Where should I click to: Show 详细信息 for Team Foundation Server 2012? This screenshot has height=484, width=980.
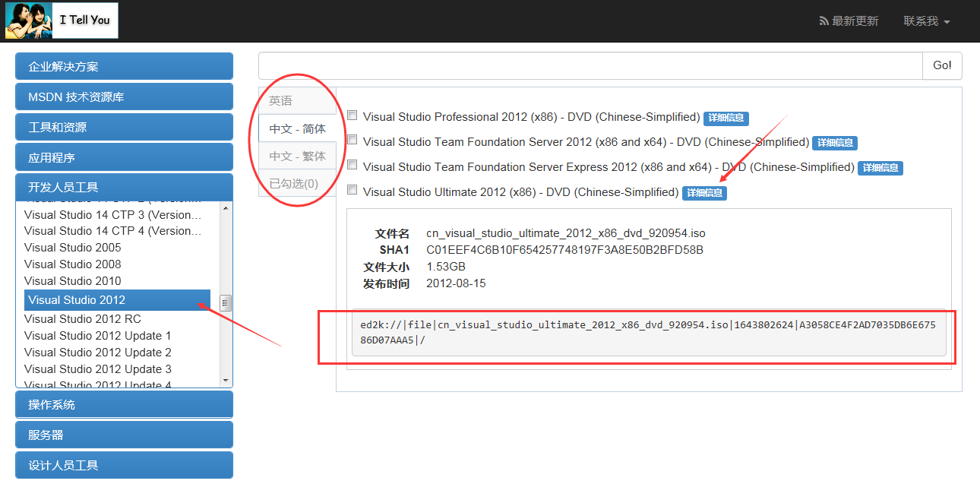(835, 143)
